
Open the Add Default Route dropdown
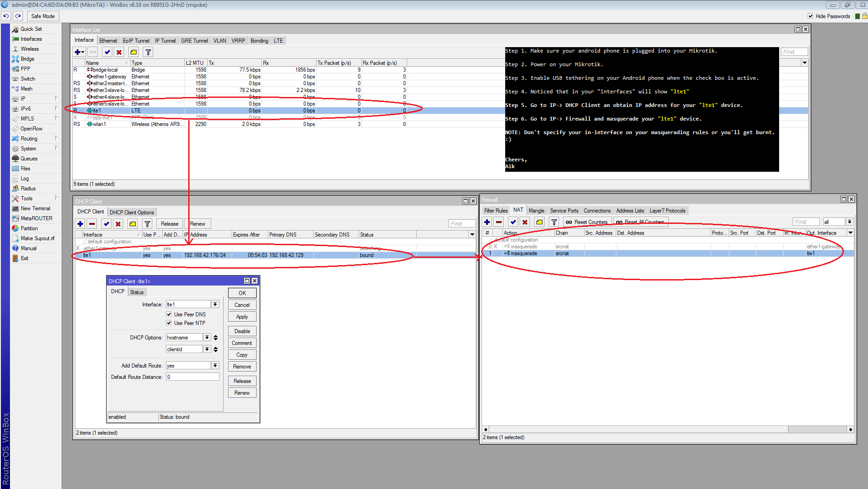pyautogui.click(x=215, y=365)
